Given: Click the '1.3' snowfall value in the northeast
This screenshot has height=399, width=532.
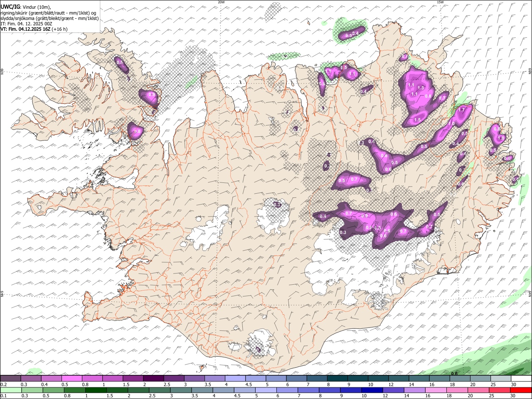Looking at the screenshot, I should pyautogui.click(x=421, y=88).
